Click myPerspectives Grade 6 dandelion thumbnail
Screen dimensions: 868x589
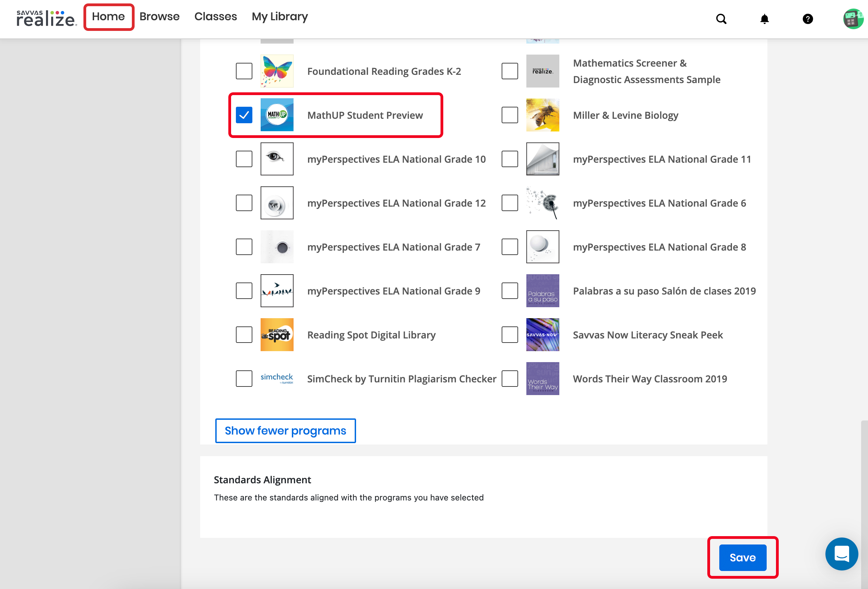coord(542,203)
